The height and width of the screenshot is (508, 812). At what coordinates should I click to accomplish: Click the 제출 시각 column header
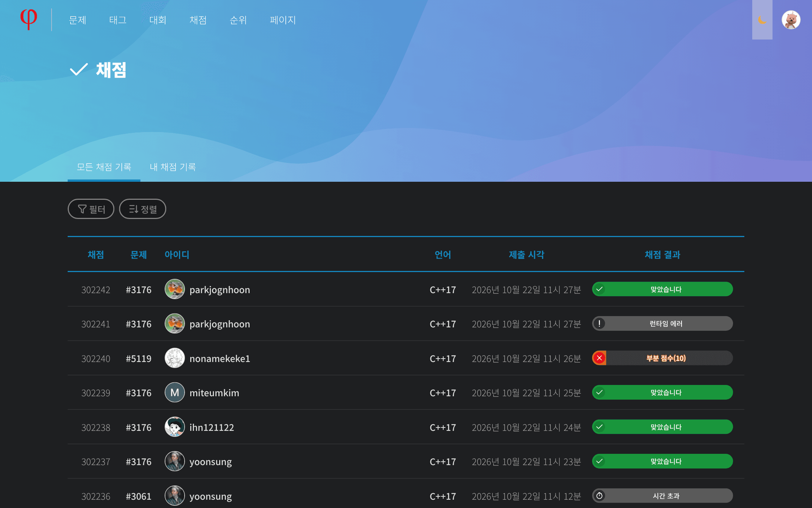coord(526,255)
